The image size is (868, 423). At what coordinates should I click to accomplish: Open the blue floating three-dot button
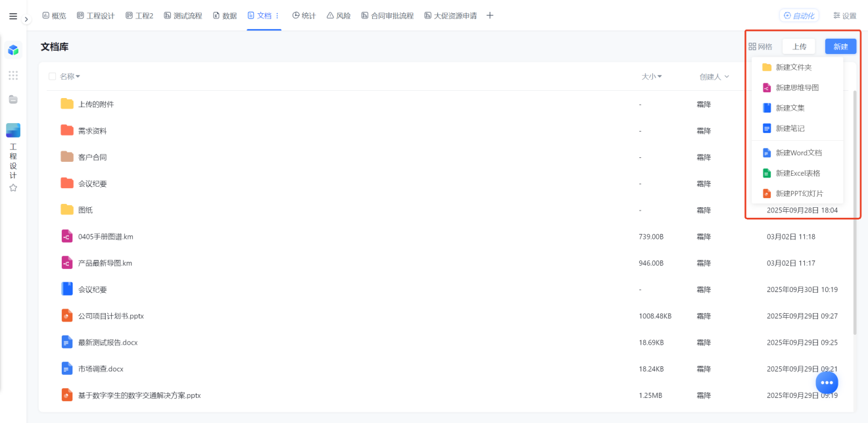pyautogui.click(x=827, y=382)
